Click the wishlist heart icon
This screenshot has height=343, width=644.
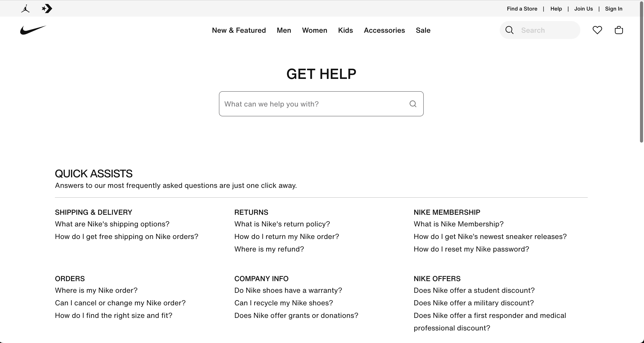pos(597,30)
